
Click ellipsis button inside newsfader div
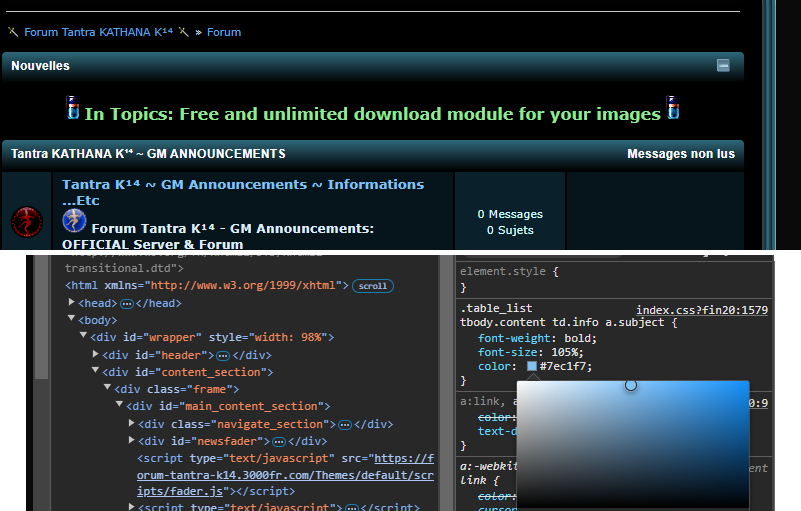tap(279, 442)
